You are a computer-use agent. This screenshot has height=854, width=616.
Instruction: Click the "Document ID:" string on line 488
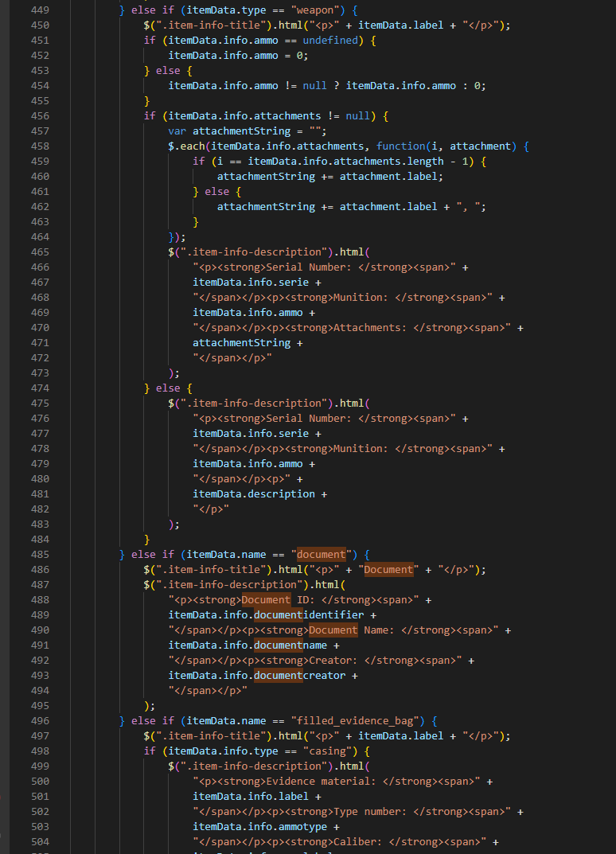(x=279, y=599)
